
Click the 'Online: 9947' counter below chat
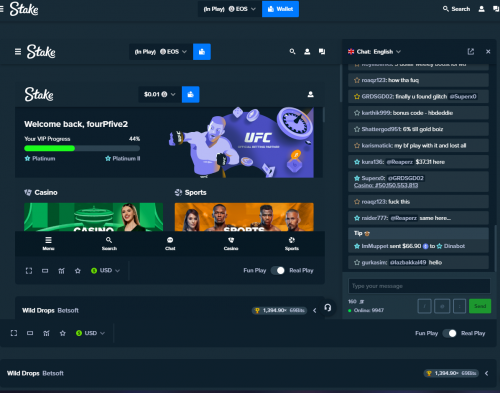366,310
